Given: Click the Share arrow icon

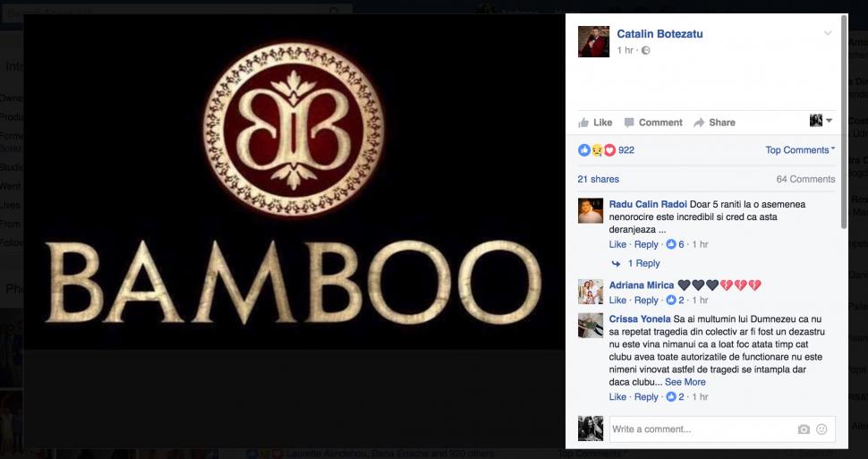Looking at the screenshot, I should click(699, 123).
